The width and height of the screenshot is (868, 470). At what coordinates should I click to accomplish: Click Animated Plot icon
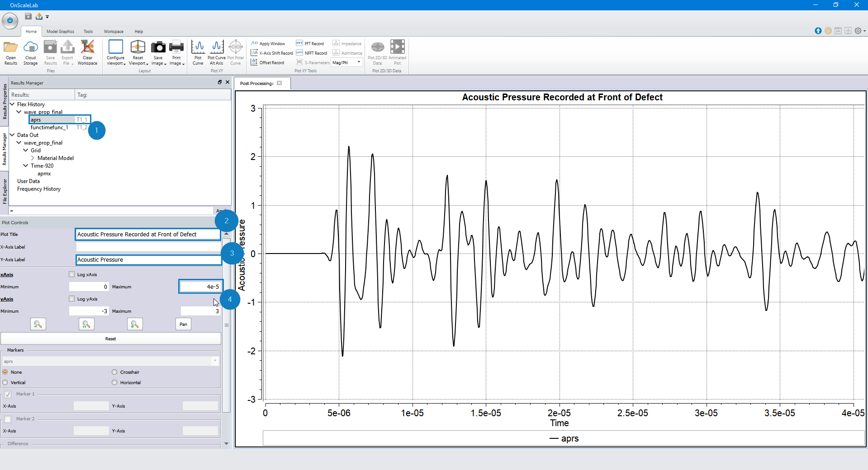[x=398, y=47]
